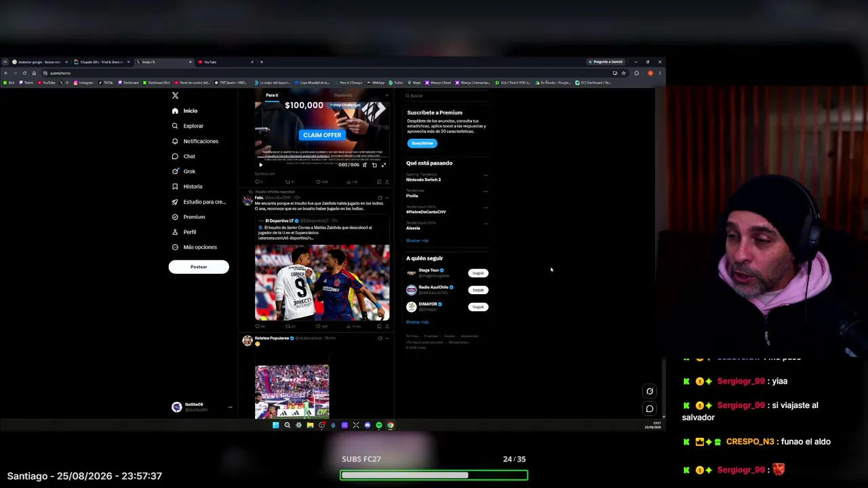Open the Alessia trend
The width and height of the screenshot is (868, 488).
(x=413, y=228)
